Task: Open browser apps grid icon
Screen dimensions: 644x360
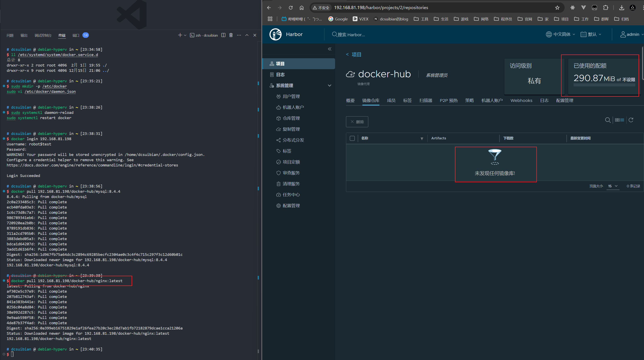Action: (x=270, y=19)
